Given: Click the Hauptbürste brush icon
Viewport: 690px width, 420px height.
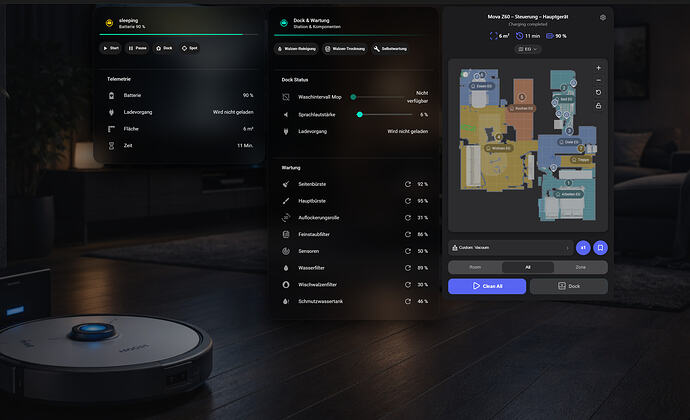Looking at the screenshot, I should tap(286, 201).
